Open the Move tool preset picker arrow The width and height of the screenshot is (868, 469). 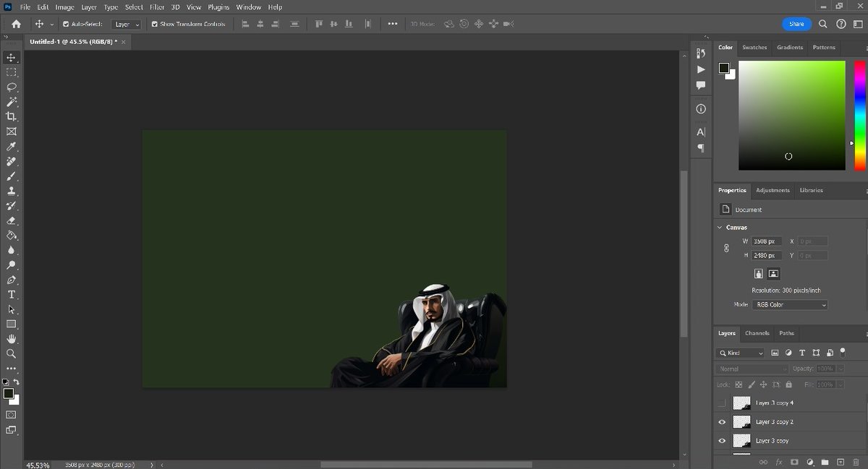click(52, 24)
